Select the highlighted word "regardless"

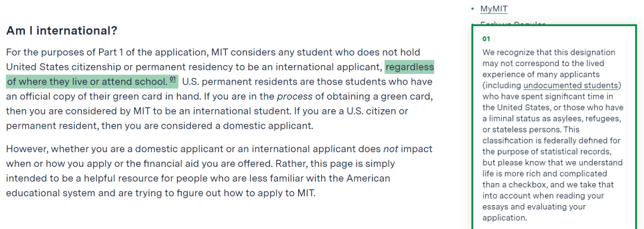coord(410,67)
